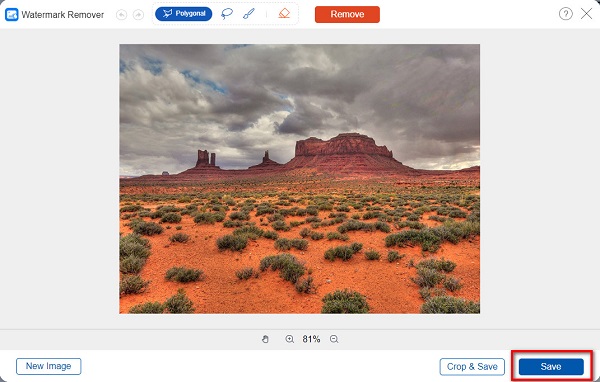The height and width of the screenshot is (382, 600).
Task: Click the Redo arrow icon
Action: point(138,15)
